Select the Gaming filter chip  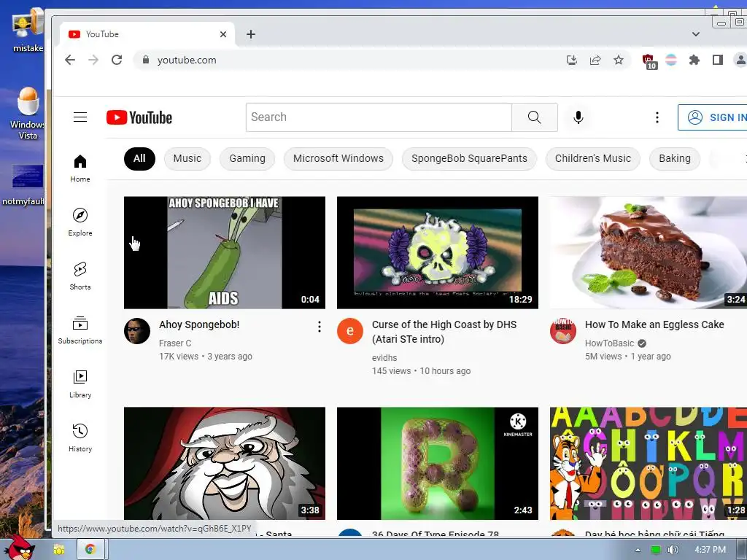(x=247, y=158)
